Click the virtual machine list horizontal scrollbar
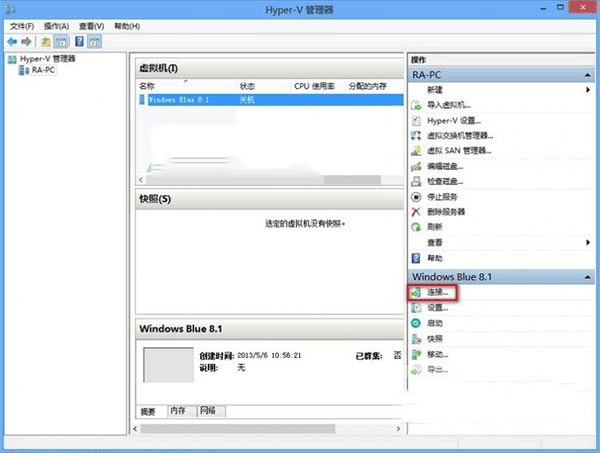600x453 pixels. [352, 180]
